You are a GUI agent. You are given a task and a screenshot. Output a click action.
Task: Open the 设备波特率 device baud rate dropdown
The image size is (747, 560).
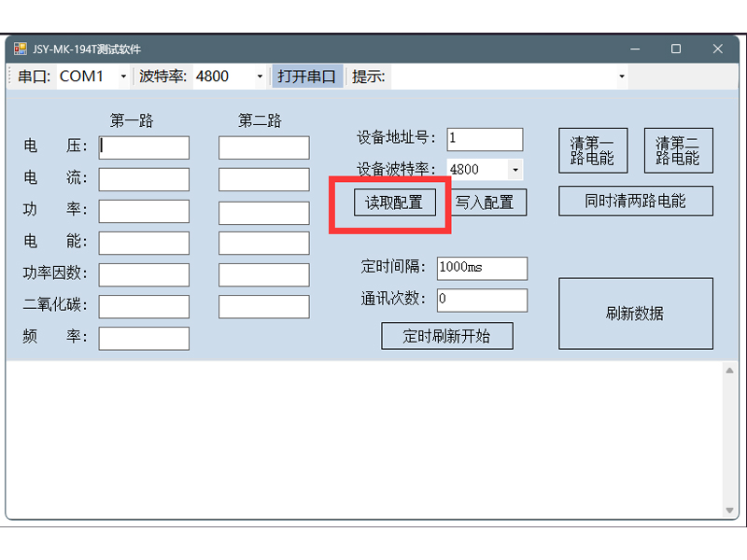pos(514,169)
